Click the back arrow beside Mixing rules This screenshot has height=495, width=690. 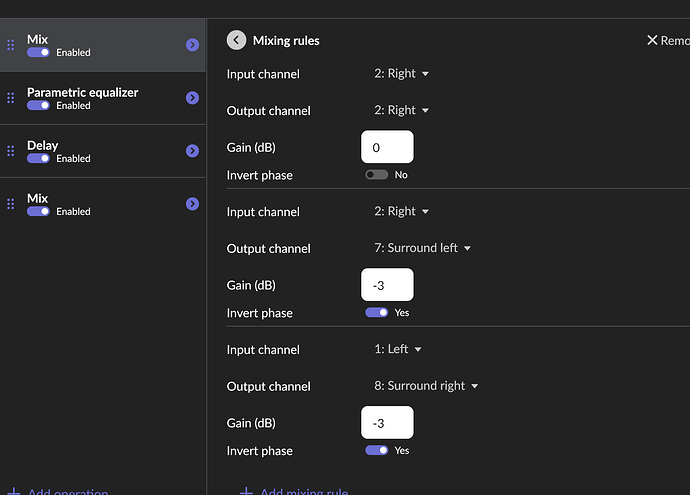pos(236,40)
